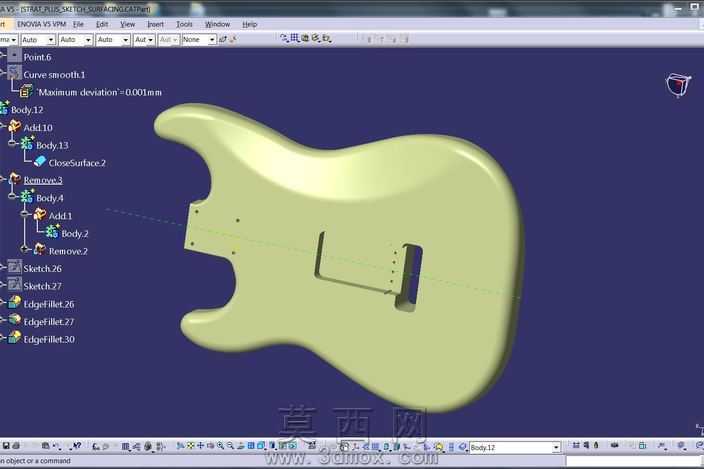This screenshot has width=704, height=469.
Task: Collapse the Add.1 tree node
Action: (x=25, y=214)
